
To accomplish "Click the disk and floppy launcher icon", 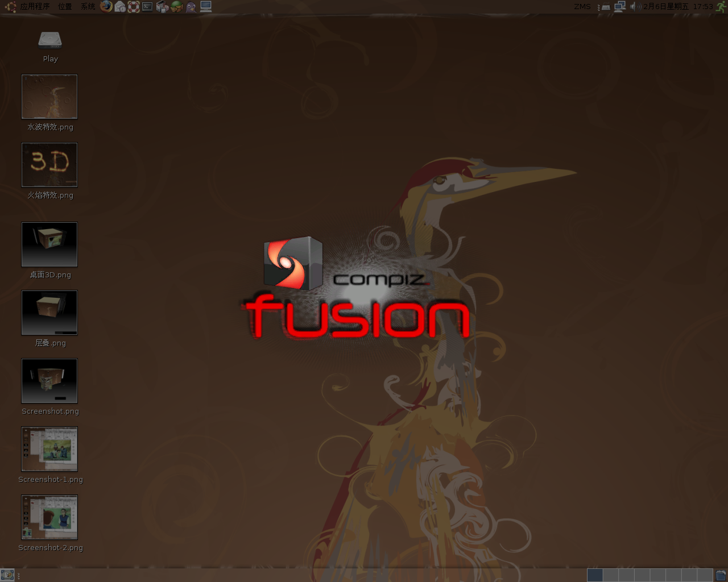I will click(x=162, y=7).
